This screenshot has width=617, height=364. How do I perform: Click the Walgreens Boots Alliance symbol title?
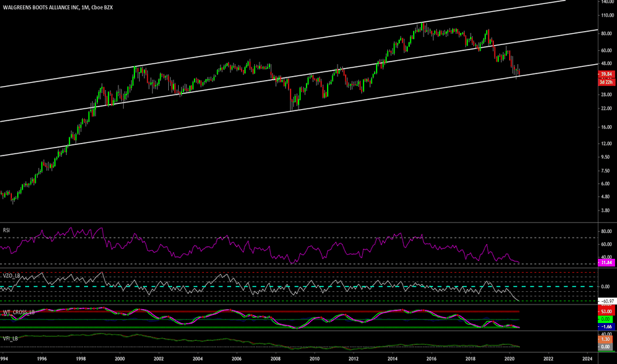click(58, 7)
